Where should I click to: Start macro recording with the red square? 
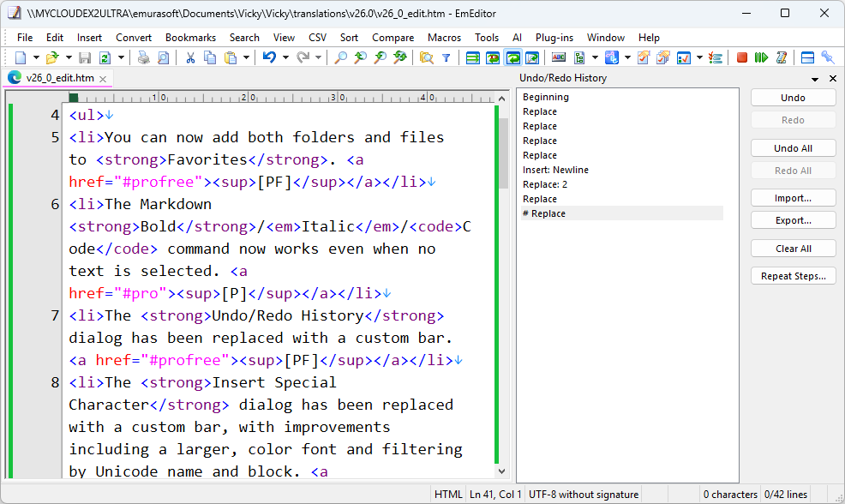[x=742, y=57]
